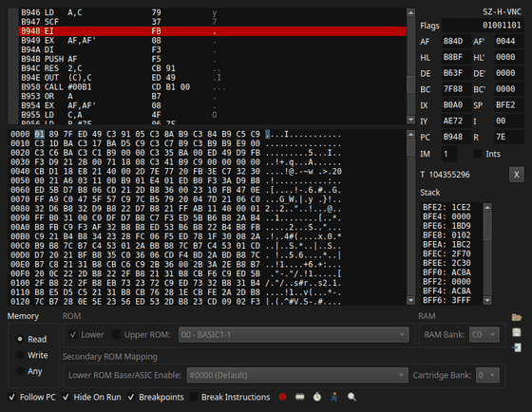Viewport: 532px width, 412px height.
Task: Open the RAM Bank C0 dropdown
Action: pos(484,335)
